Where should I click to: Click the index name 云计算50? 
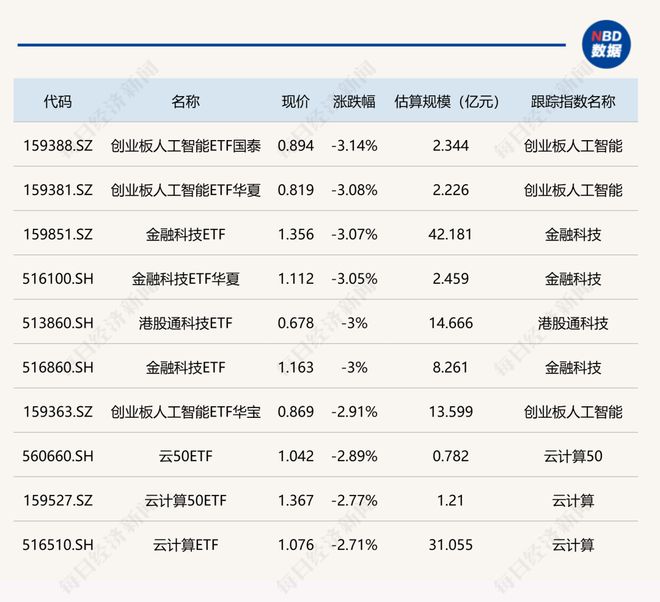coord(573,456)
